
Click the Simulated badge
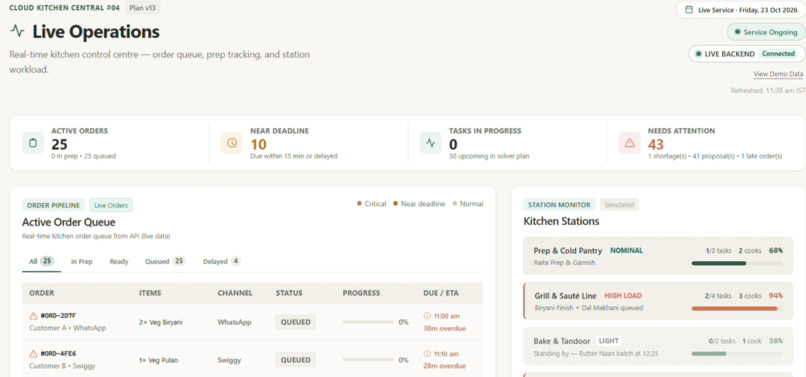pos(619,205)
